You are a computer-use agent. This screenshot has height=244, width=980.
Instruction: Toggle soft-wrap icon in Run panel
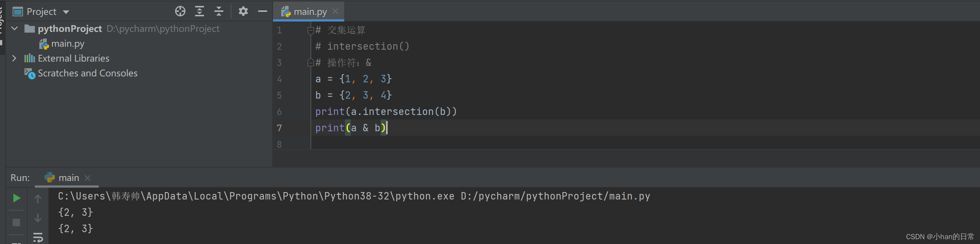[x=38, y=238]
